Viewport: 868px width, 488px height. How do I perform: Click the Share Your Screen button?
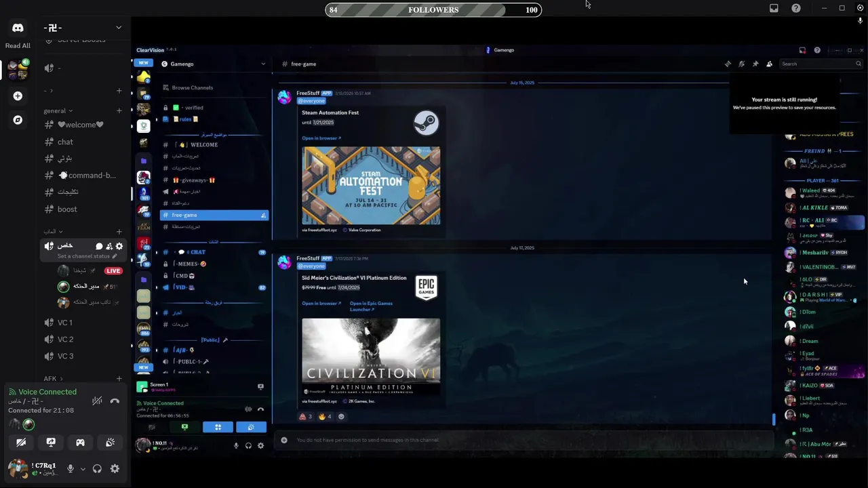pyautogui.click(x=51, y=443)
